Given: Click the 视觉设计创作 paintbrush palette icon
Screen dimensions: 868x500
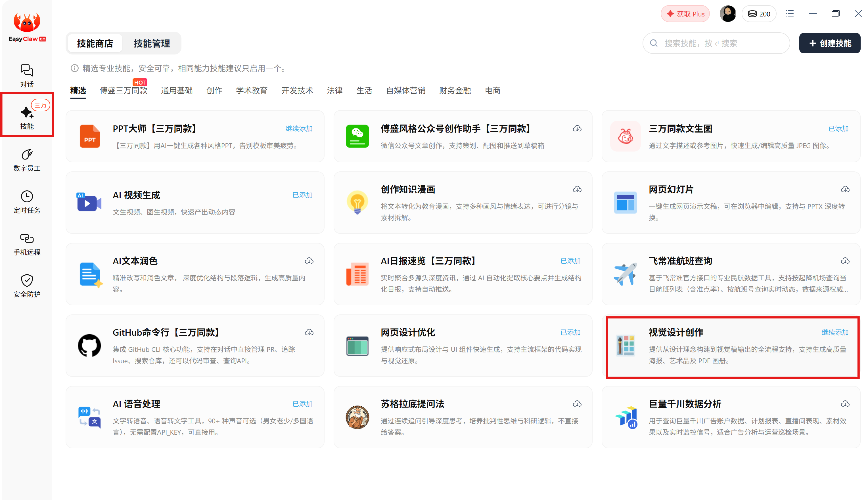Looking at the screenshot, I should tap(626, 345).
